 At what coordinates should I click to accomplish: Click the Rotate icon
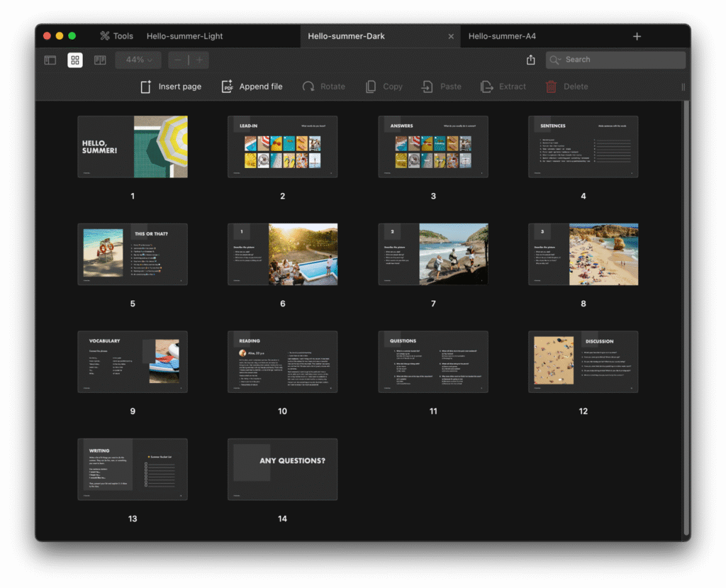[x=308, y=87]
